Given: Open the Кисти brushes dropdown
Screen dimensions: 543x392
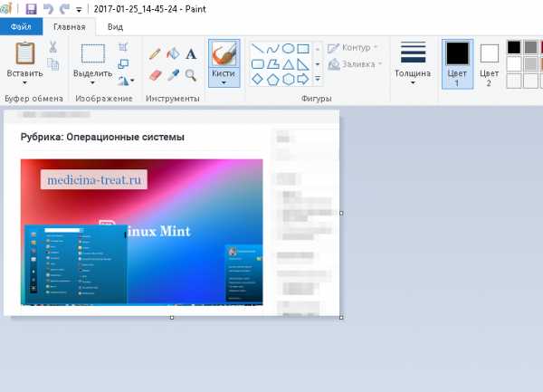Looking at the screenshot, I should point(224,81).
